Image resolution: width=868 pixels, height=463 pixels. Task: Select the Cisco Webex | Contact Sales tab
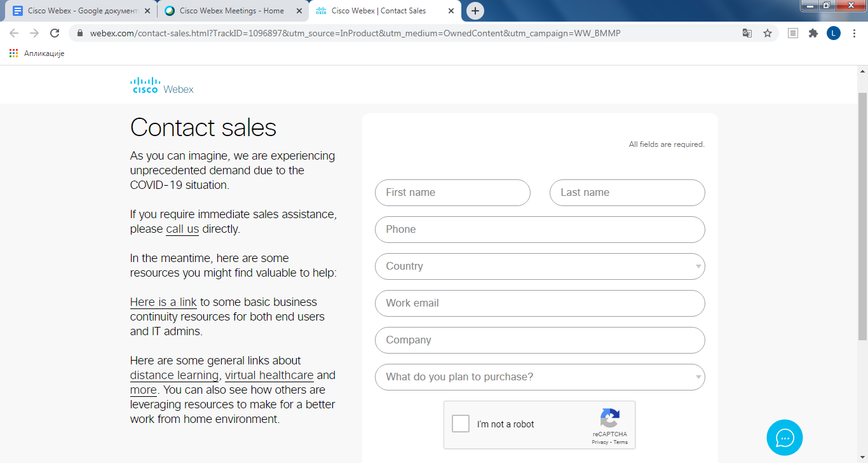pyautogui.click(x=385, y=11)
